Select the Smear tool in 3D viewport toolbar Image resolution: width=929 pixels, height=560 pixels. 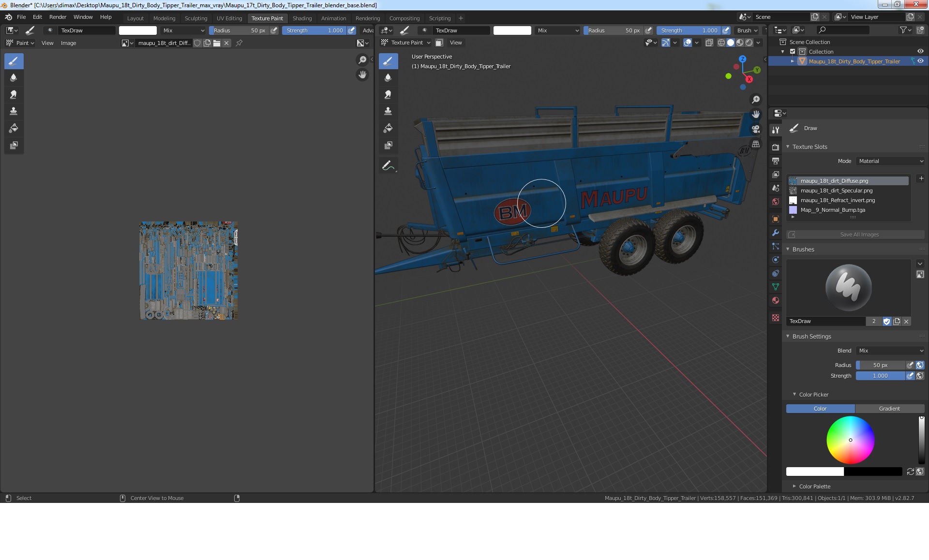coord(388,95)
